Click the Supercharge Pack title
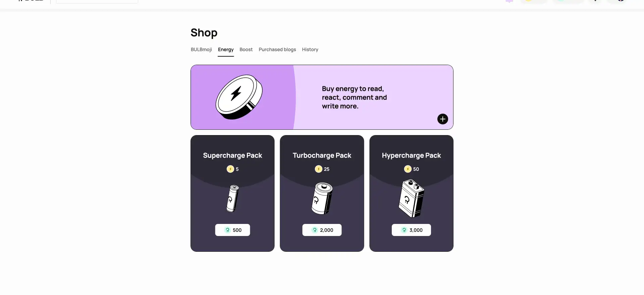644x295 pixels. pyautogui.click(x=232, y=155)
